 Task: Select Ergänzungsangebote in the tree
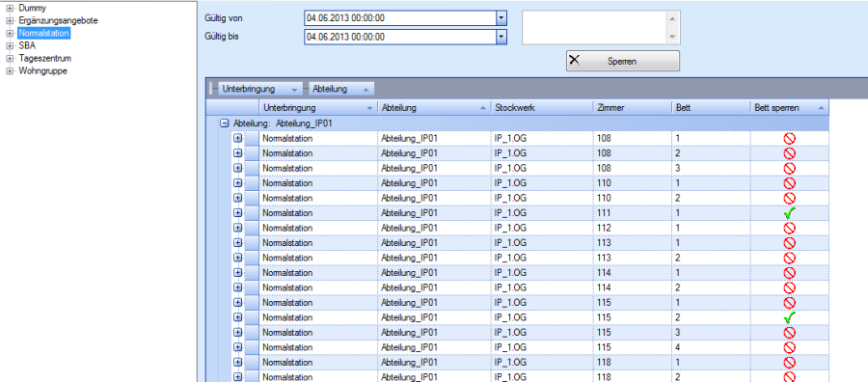(x=58, y=20)
